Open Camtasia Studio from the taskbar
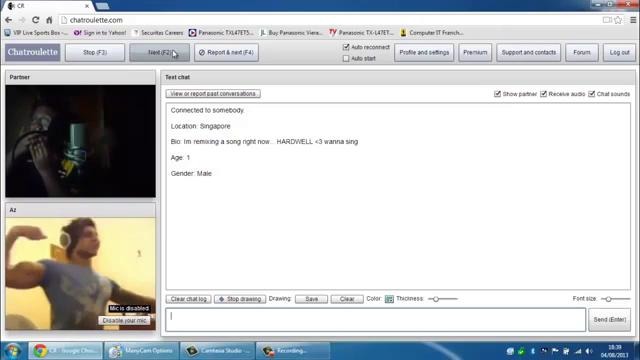640x360 pixels. (217, 351)
